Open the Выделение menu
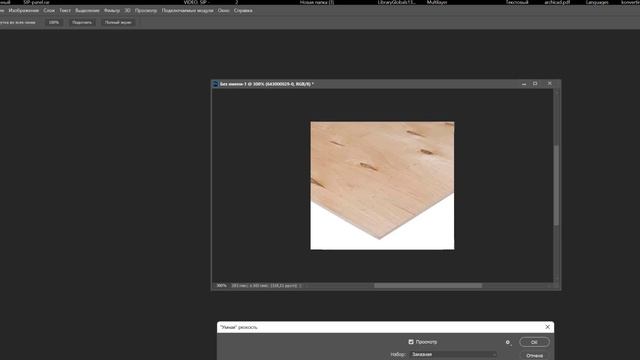The height and width of the screenshot is (360, 640). (x=87, y=11)
